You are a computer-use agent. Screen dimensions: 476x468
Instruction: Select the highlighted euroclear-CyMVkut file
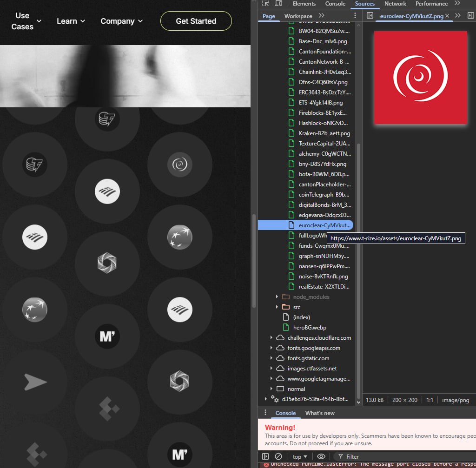pyautogui.click(x=306, y=225)
